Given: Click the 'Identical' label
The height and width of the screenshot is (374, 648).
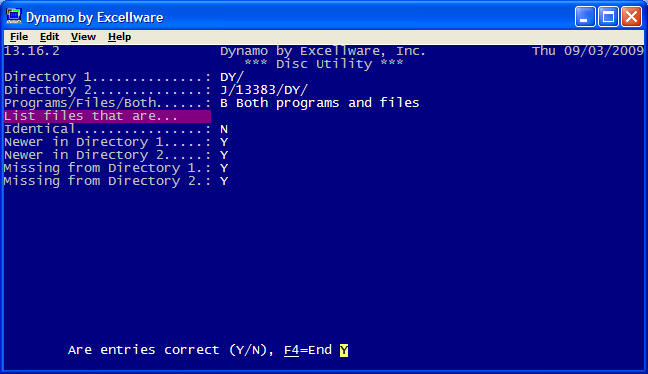Looking at the screenshot, I should coord(40,129).
